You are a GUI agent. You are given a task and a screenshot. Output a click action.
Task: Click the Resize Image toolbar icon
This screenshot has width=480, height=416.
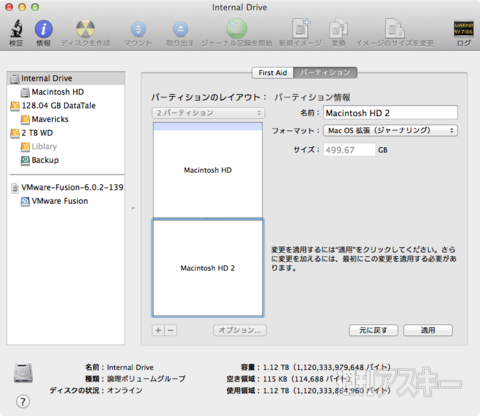click(395, 28)
